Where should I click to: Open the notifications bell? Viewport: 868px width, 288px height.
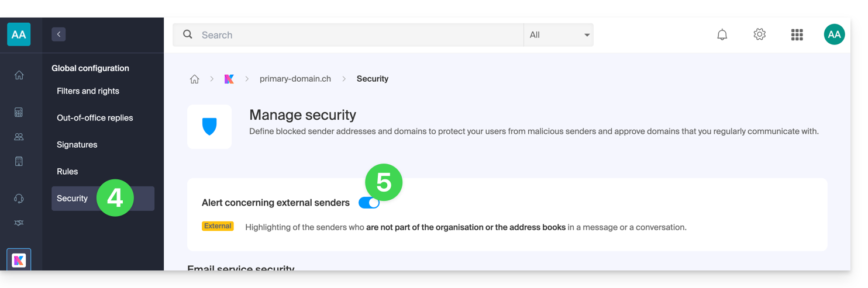tap(722, 35)
